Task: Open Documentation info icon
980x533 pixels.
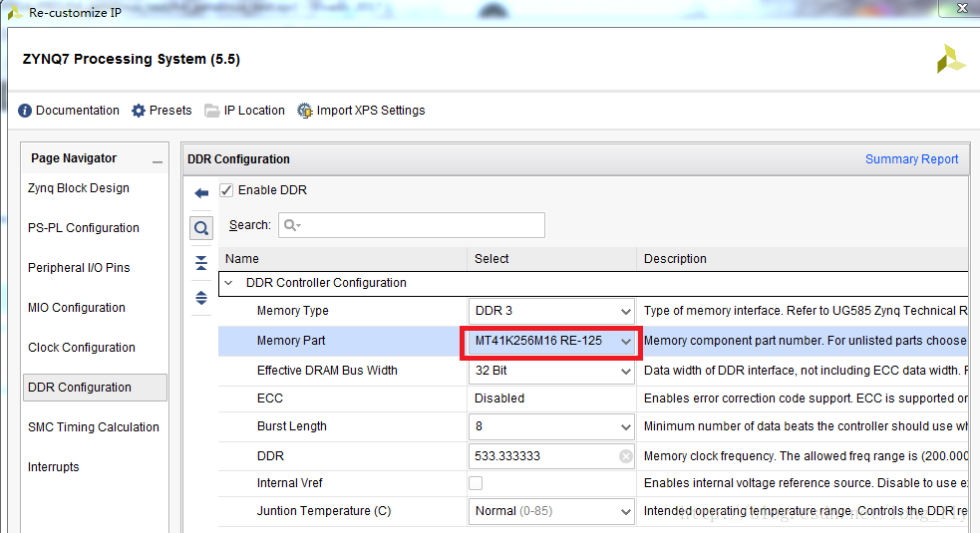Action: click(25, 111)
